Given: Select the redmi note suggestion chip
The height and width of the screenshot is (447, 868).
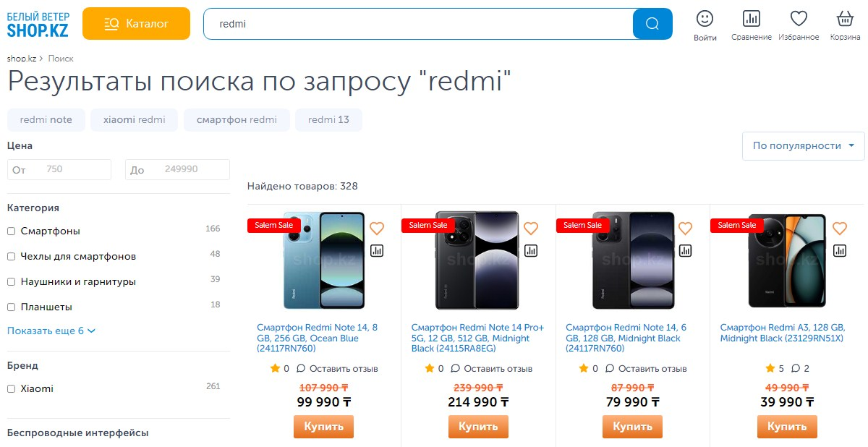Looking at the screenshot, I should [x=46, y=120].
